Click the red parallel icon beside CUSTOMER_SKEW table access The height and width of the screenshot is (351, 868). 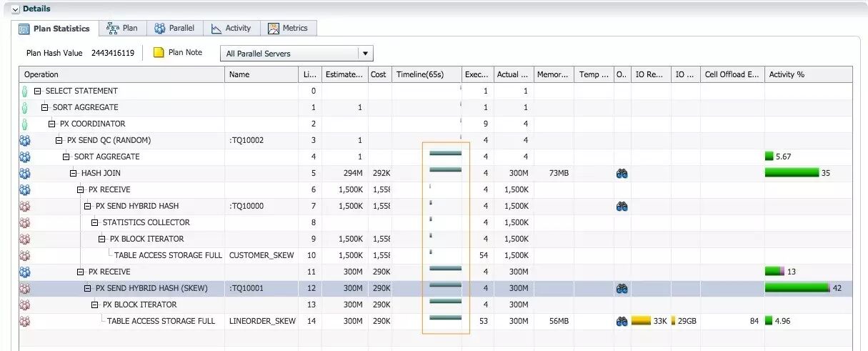point(24,255)
